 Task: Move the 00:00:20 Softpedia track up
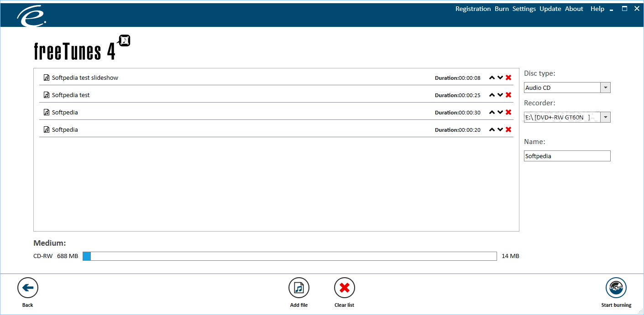[x=492, y=130]
